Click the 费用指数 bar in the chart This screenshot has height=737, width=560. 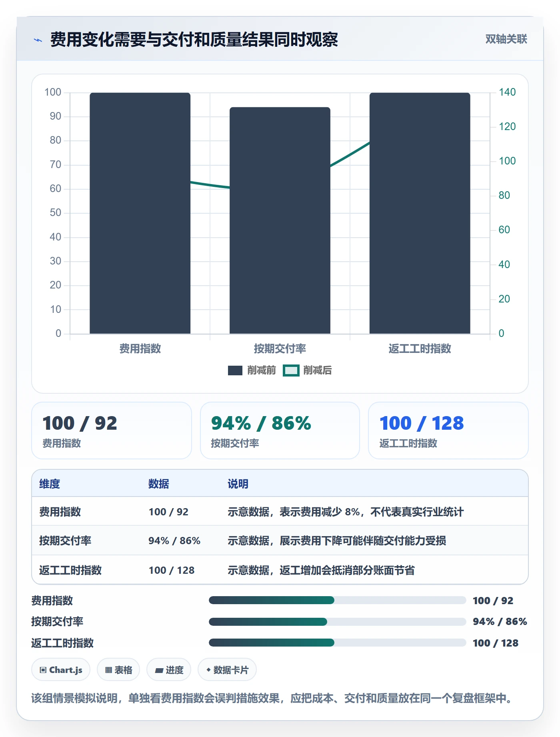tap(140, 213)
